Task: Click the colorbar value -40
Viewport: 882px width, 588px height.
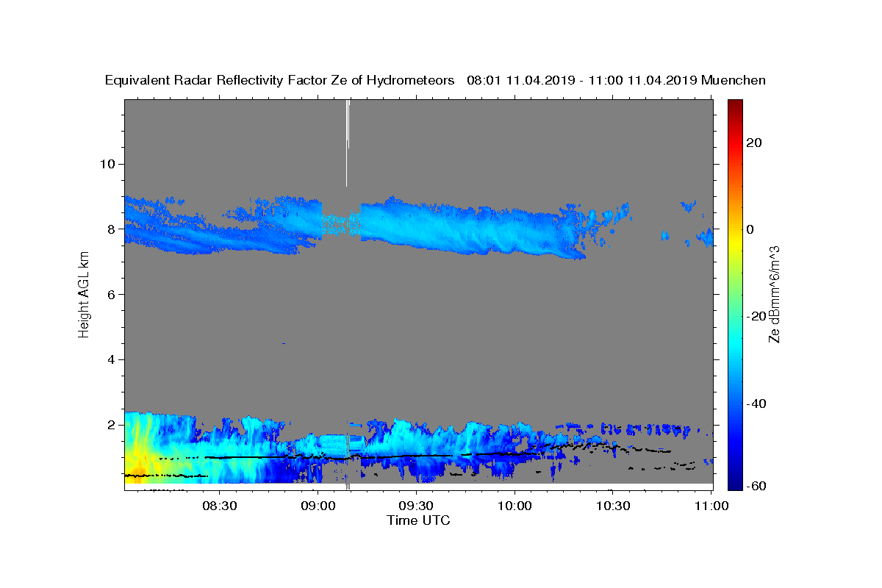Action: point(756,404)
